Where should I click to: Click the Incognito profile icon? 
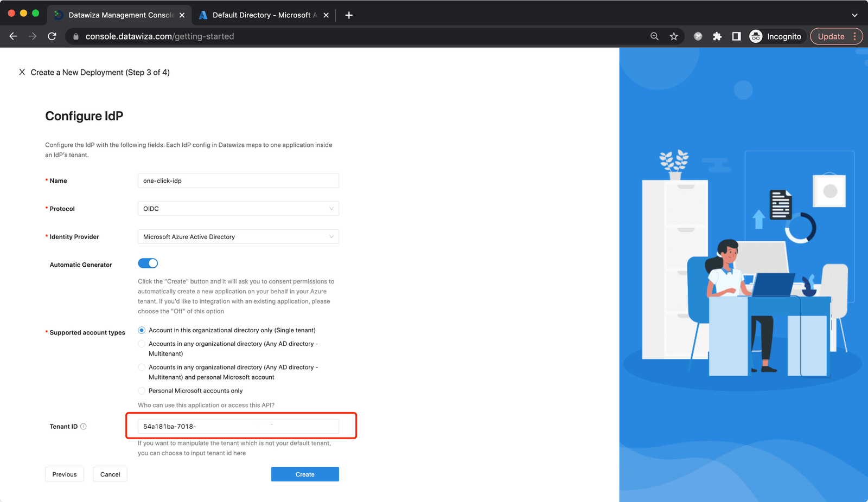tap(756, 36)
